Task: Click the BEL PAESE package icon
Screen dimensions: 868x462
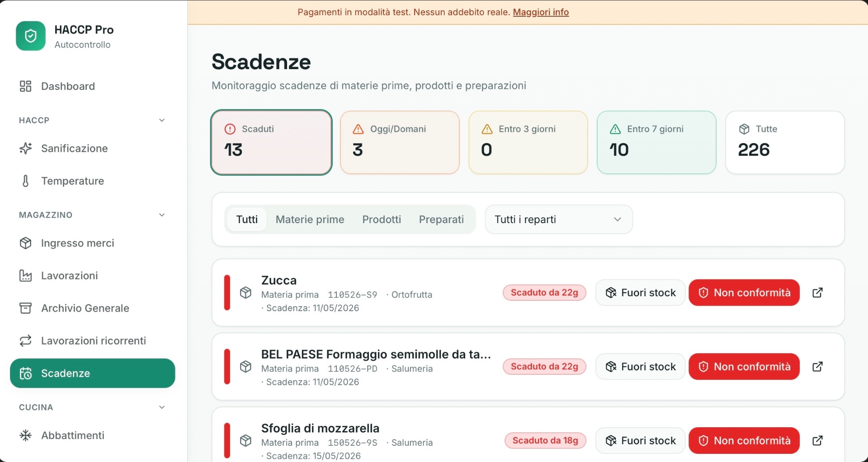Action: tap(245, 367)
